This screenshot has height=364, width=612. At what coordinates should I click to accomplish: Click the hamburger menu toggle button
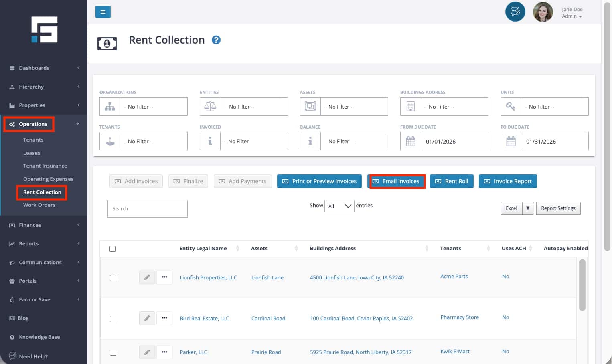click(103, 12)
